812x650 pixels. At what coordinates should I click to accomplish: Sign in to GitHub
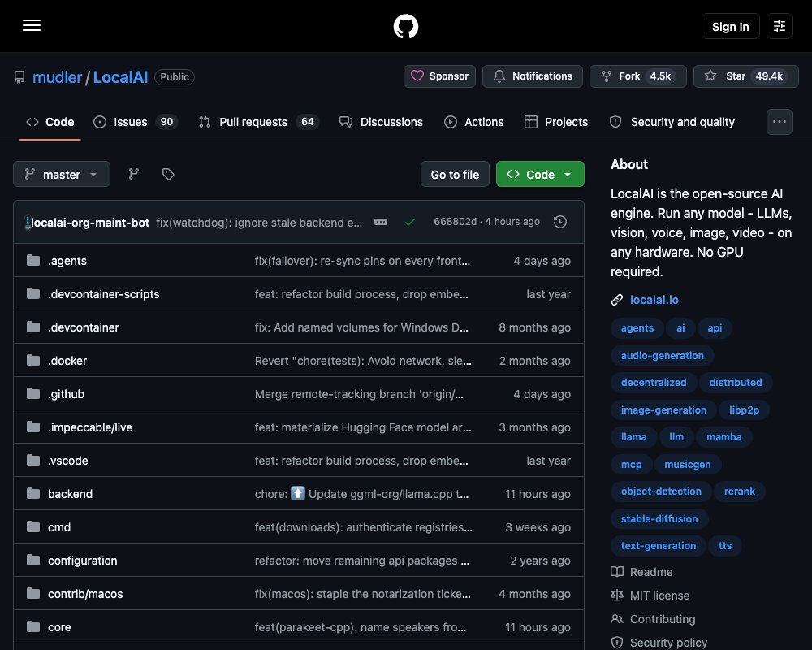click(x=730, y=26)
